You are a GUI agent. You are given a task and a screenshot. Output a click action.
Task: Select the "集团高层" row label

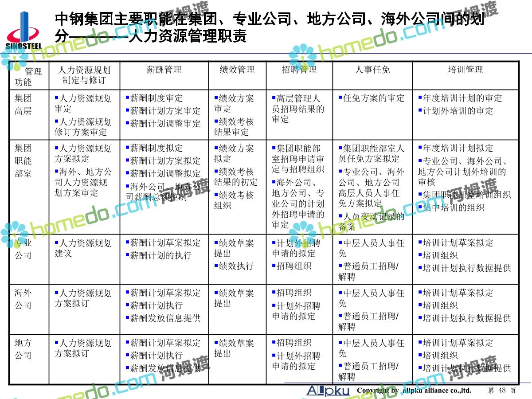[23, 104]
